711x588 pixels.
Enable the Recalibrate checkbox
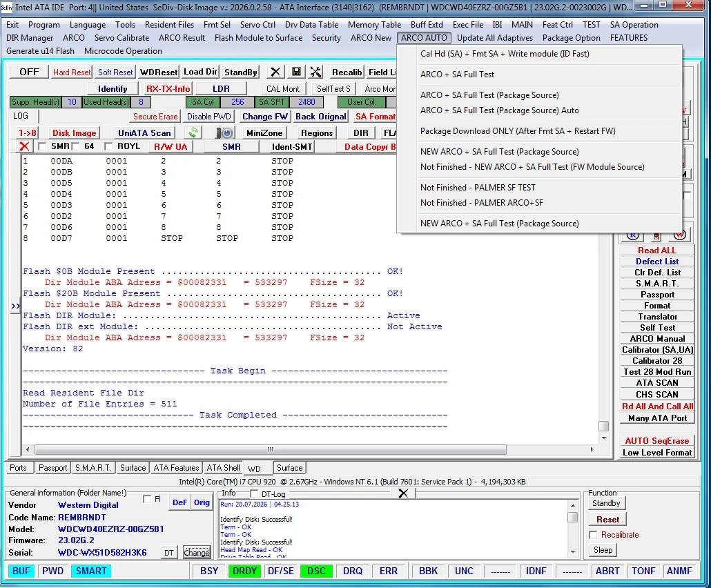[593, 535]
